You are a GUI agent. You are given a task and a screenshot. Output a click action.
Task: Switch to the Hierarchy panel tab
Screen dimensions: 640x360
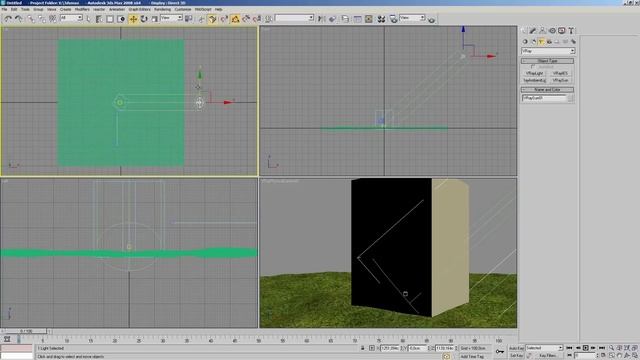click(542, 31)
